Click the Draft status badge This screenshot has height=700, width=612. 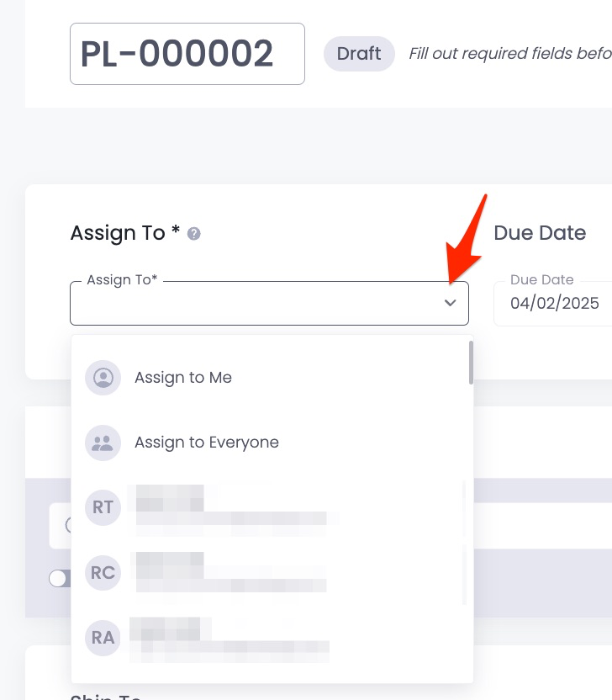point(359,54)
